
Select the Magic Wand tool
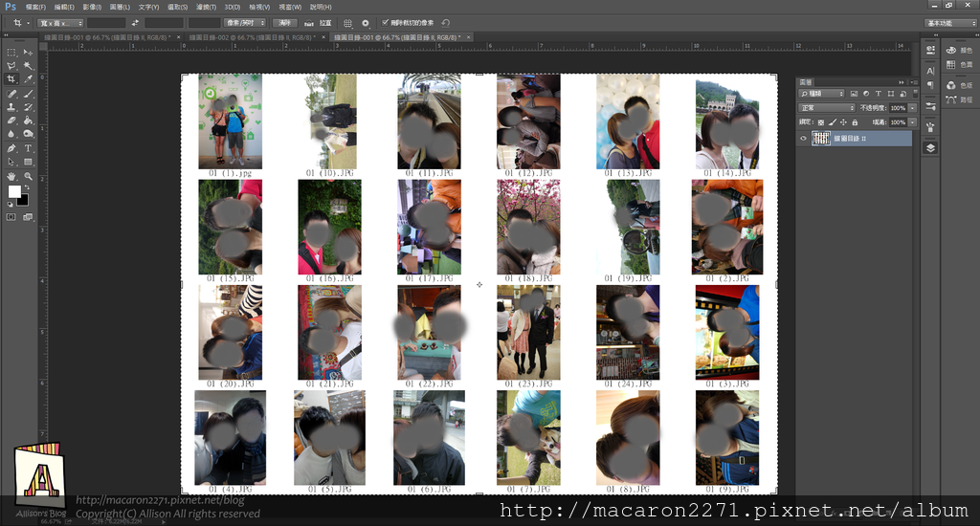coord(28,66)
